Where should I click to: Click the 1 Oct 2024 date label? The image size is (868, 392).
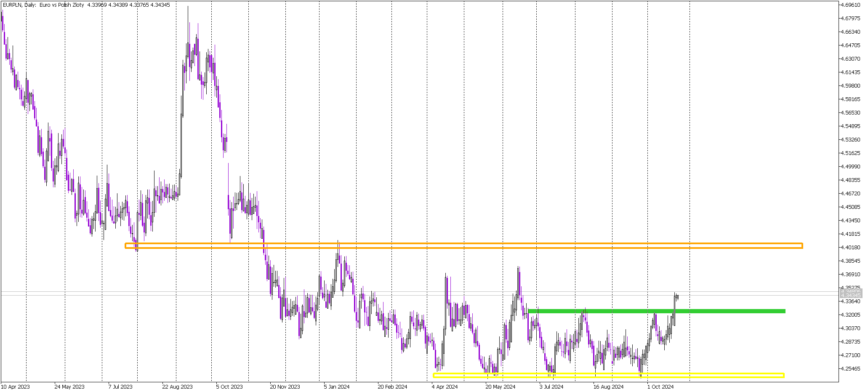click(660, 387)
